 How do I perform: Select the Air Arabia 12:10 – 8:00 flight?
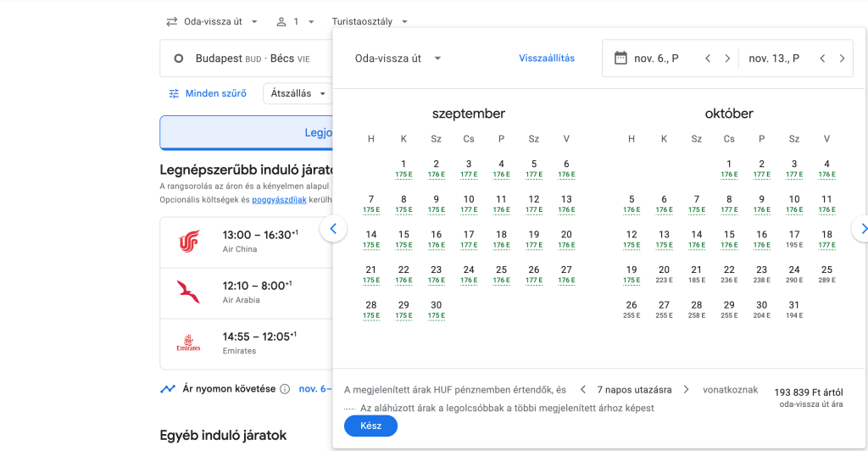(x=247, y=293)
